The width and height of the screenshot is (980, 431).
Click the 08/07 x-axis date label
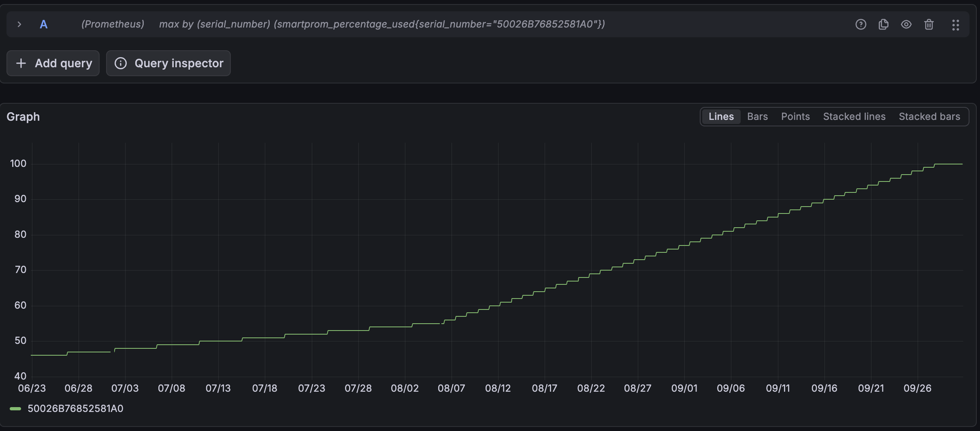(451, 388)
